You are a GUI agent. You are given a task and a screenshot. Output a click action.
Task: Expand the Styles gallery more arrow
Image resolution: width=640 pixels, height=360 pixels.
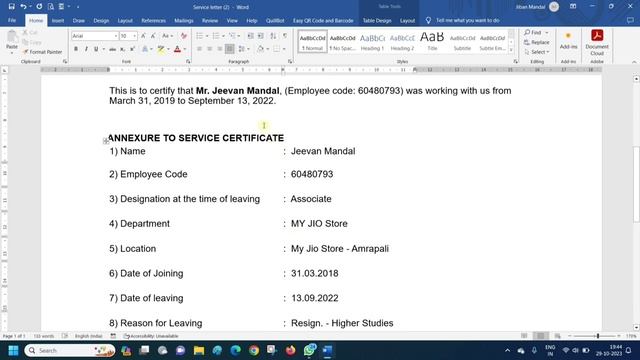pos(511,49)
